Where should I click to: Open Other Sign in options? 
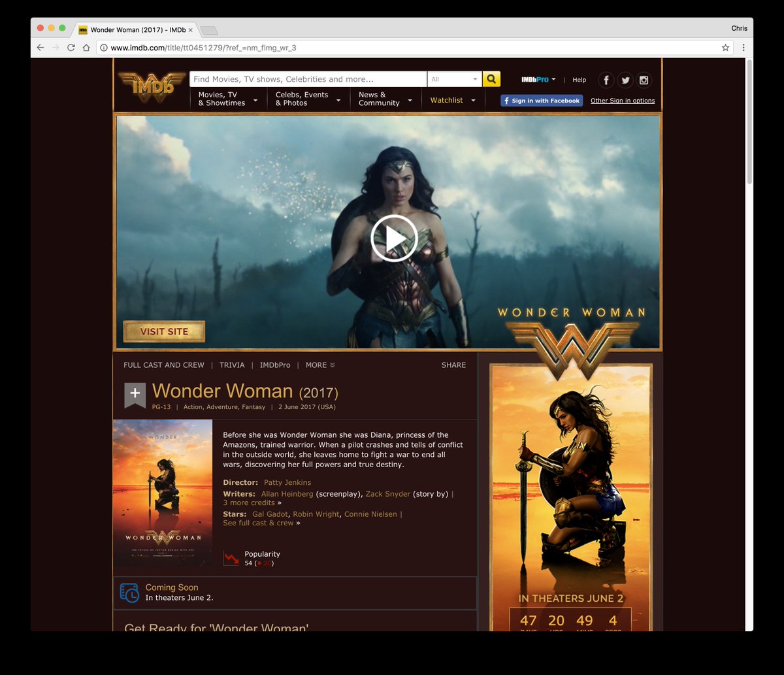tap(623, 101)
